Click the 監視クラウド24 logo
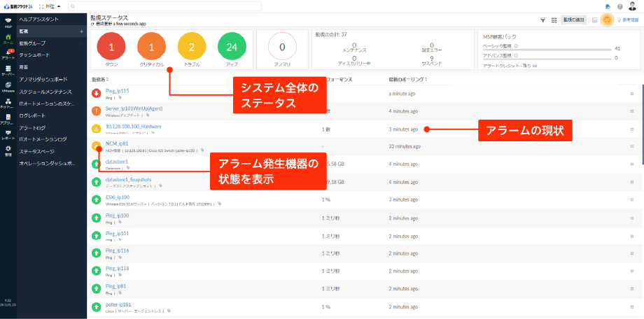The height and width of the screenshot is (319, 644). [18, 6]
